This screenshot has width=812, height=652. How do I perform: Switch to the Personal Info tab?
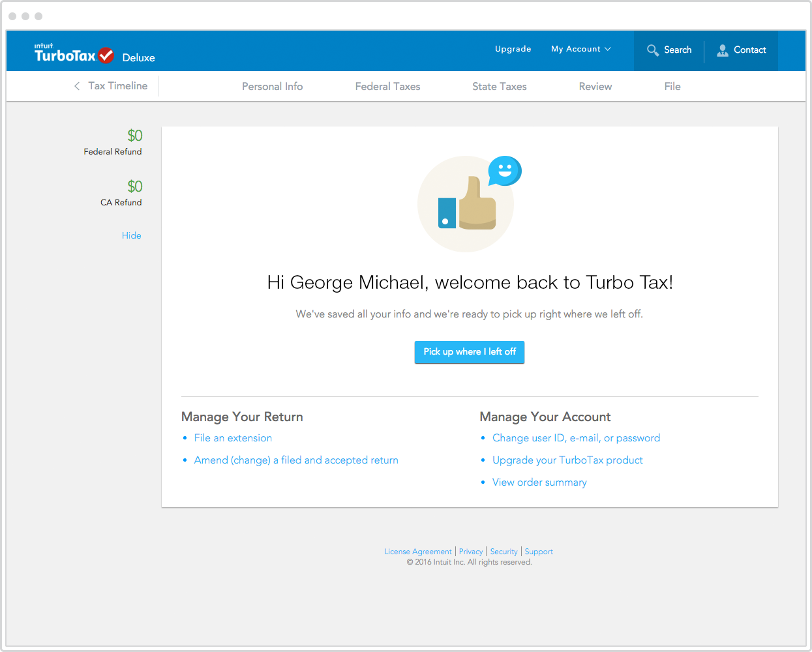tap(273, 86)
